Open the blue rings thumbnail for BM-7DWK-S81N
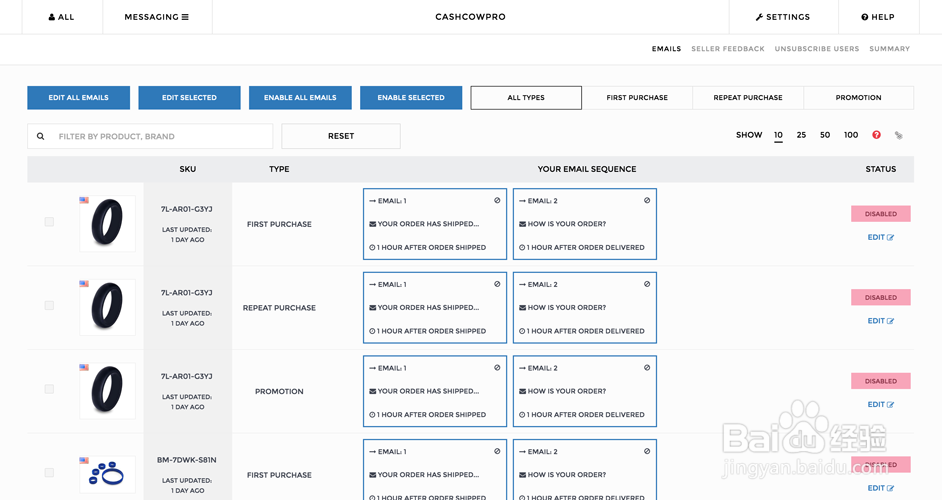This screenshot has width=942, height=500. click(x=108, y=475)
